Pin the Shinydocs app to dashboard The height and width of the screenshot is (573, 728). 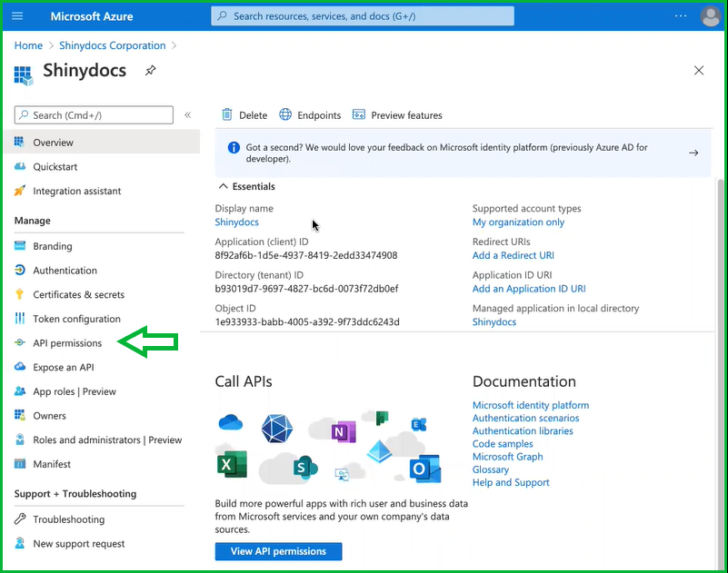pyautogui.click(x=150, y=71)
